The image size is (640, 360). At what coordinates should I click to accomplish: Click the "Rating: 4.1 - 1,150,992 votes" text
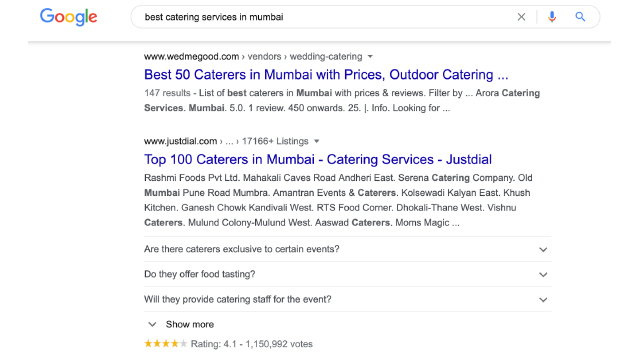pos(251,344)
